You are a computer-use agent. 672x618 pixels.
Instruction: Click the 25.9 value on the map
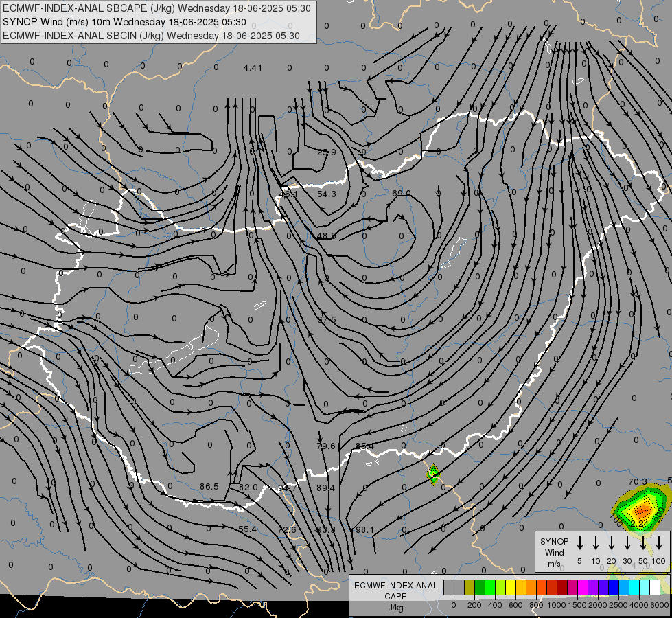pos(327,152)
